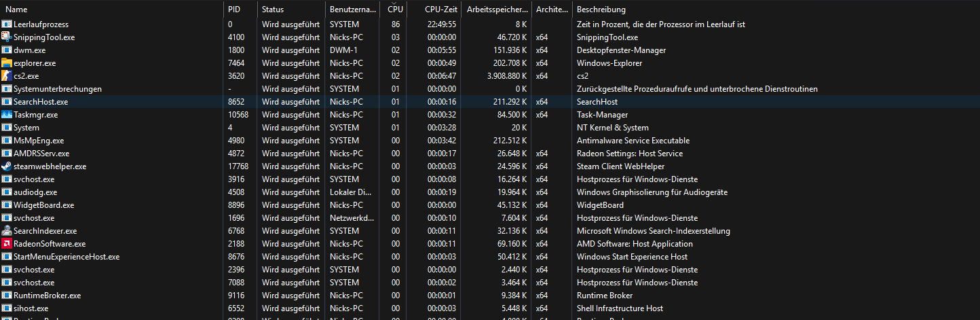The height and width of the screenshot is (320, 980).
Task: Click CPU time 00:06:47
Action: click(x=442, y=76)
